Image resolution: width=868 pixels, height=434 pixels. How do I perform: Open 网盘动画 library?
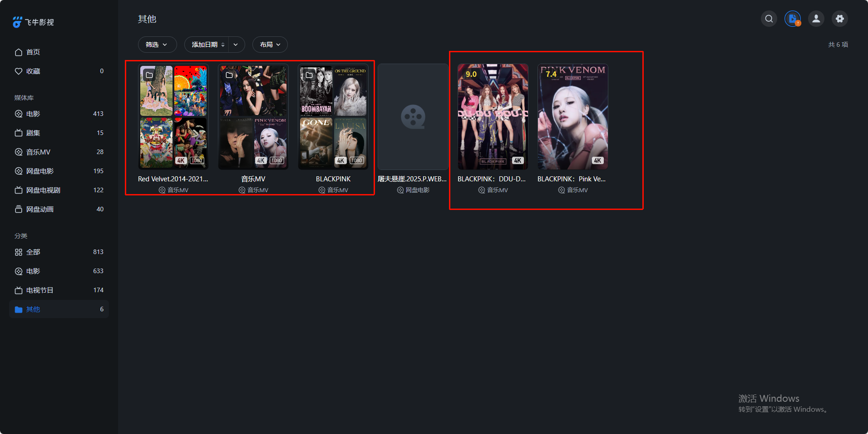click(x=59, y=210)
